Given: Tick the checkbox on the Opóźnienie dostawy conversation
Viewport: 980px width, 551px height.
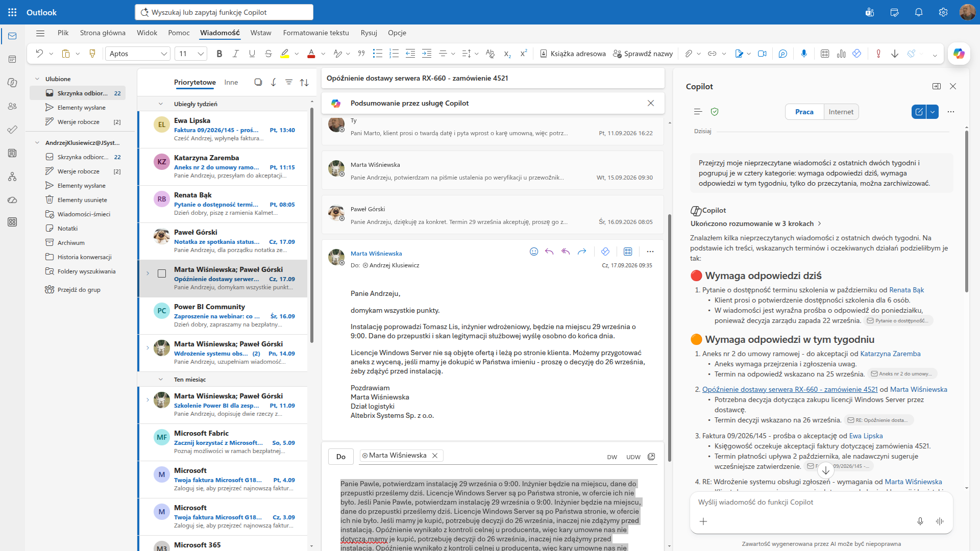Looking at the screenshot, I should click(162, 273).
